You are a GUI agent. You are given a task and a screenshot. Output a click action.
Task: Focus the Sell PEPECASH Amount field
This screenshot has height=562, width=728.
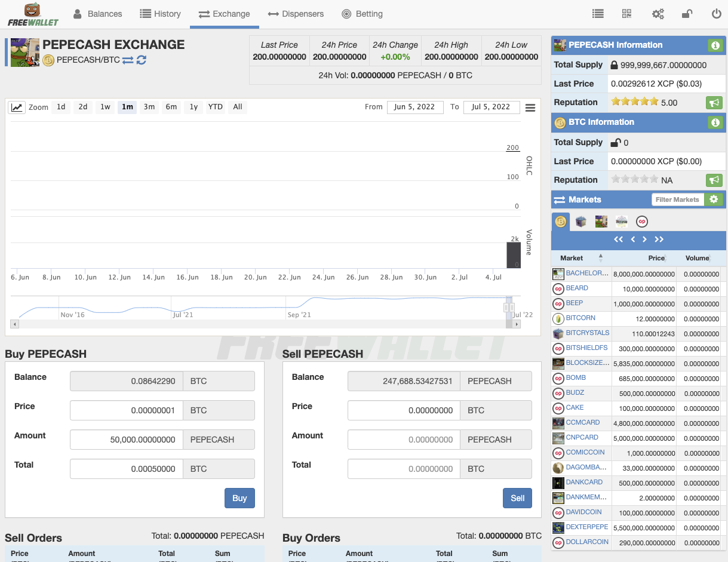click(404, 440)
